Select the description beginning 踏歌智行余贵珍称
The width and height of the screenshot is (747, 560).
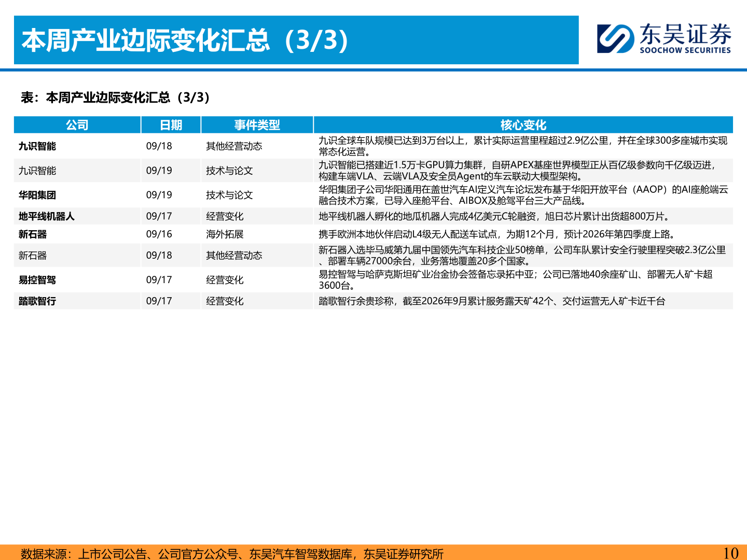pos(492,301)
